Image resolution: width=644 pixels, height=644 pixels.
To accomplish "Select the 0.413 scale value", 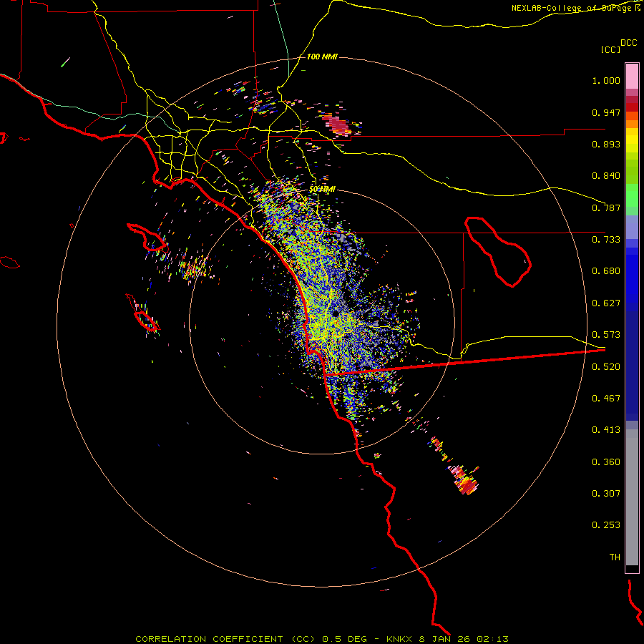I will [x=606, y=430].
